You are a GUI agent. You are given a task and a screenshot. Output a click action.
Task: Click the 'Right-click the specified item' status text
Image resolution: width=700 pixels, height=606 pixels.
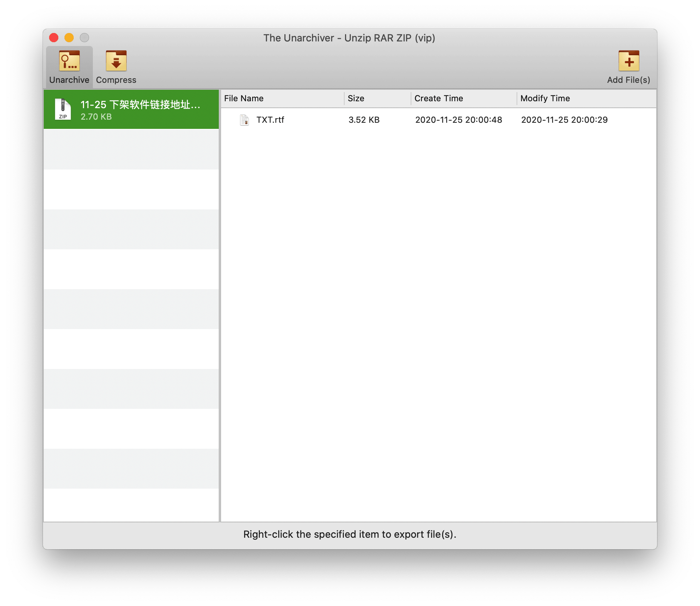point(350,534)
